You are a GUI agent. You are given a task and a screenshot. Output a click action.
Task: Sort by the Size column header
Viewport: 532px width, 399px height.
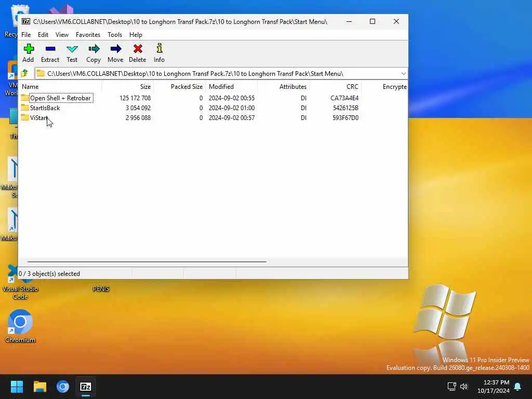click(x=128, y=87)
